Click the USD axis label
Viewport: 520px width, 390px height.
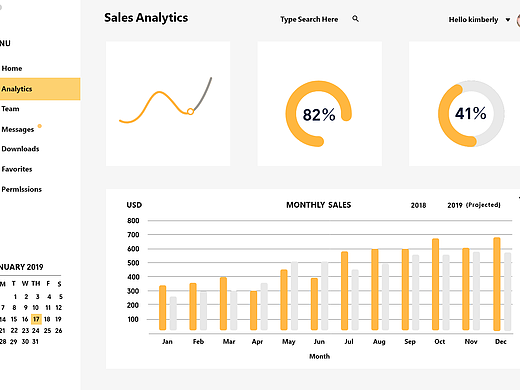134,205
